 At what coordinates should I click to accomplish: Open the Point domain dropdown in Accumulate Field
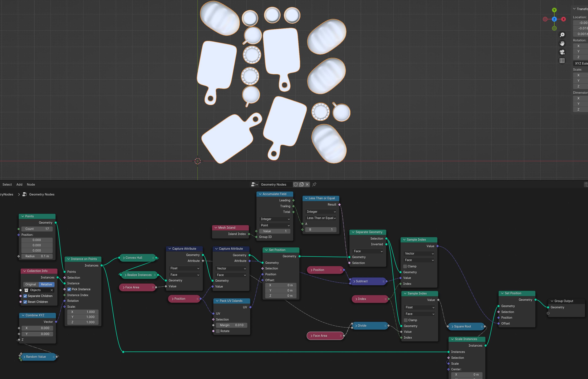click(275, 225)
